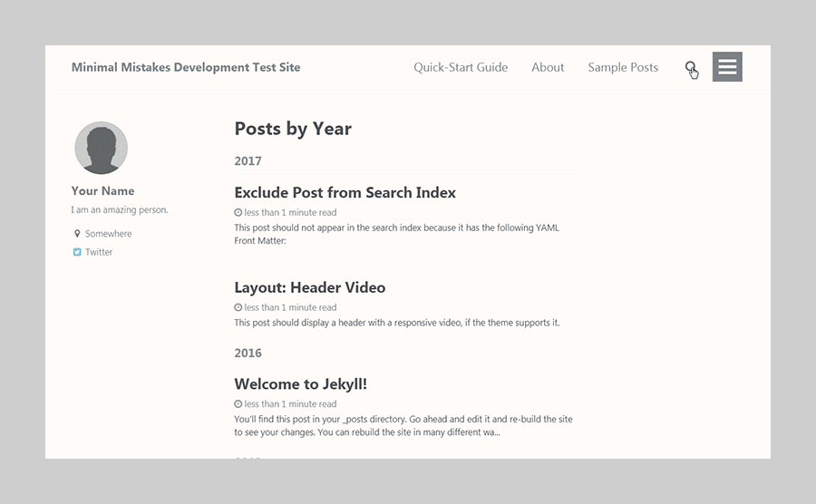
Task: Click the 2017 year heading
Action: [248, 161]
